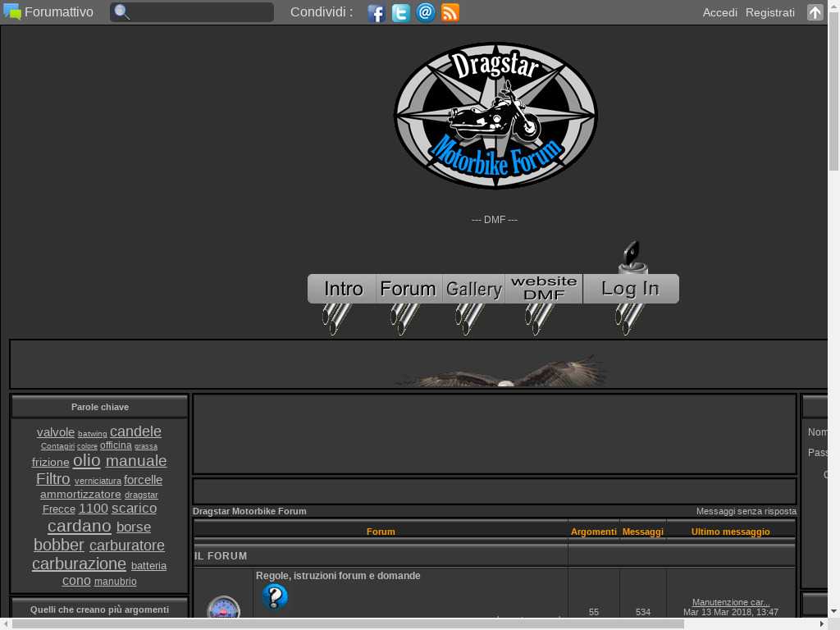Share on Twitter icon
Image resolution: width=840 pixels, height=630 pixels.
coord(400,12)
